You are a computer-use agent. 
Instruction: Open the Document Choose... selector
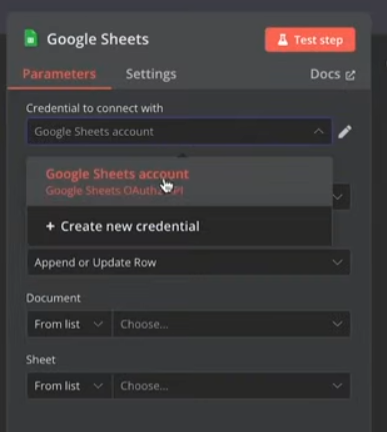[x=232, y=324]
